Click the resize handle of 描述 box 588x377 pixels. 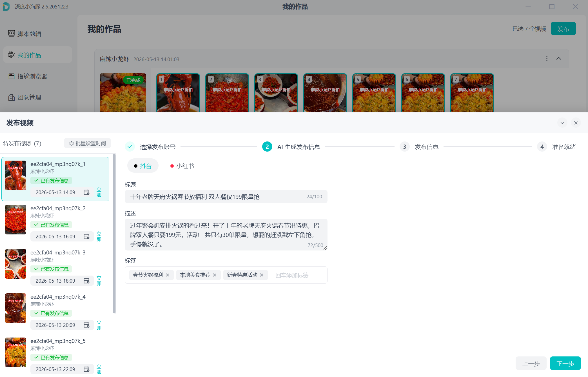tap(325, 248)
